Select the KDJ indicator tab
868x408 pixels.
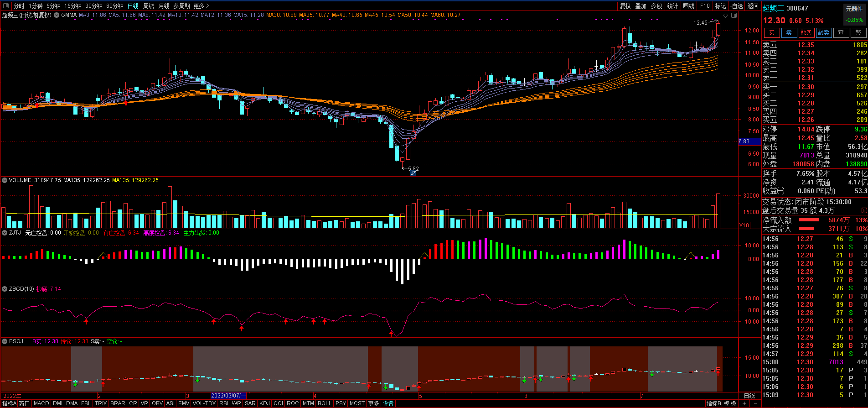point(265,403)
